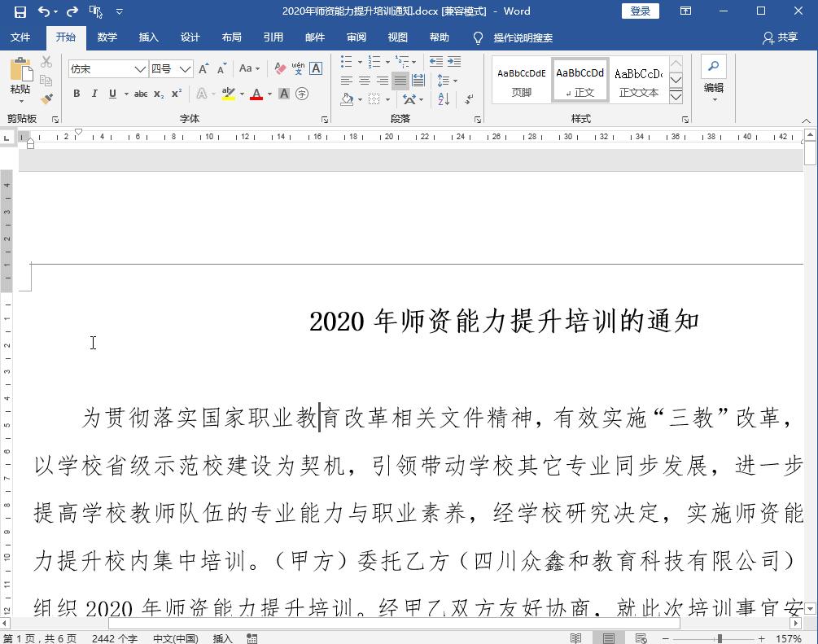The height and width of the screenshot is (644, 818).
Task: Toggle center paragraph alignment
Action: [365, 81]
